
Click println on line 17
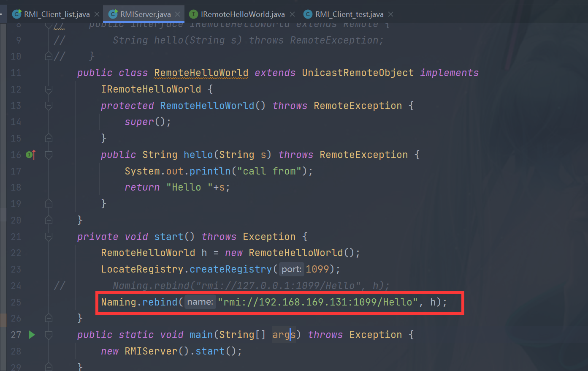(x=210, y=171)
